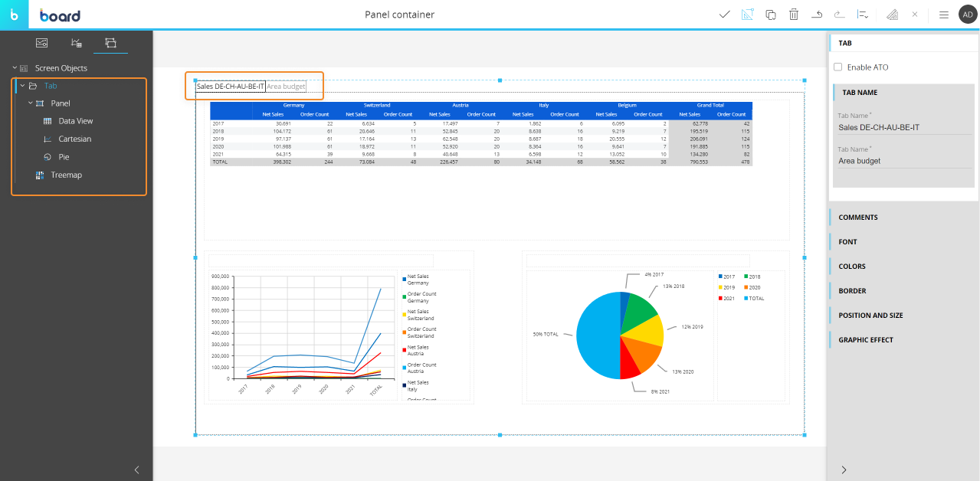This screenshot has width=980, height=481.
Task: Select the Sales DE-CH-AU-BE-IT tab
Action: pyautogui.click(x=231, y=87)
